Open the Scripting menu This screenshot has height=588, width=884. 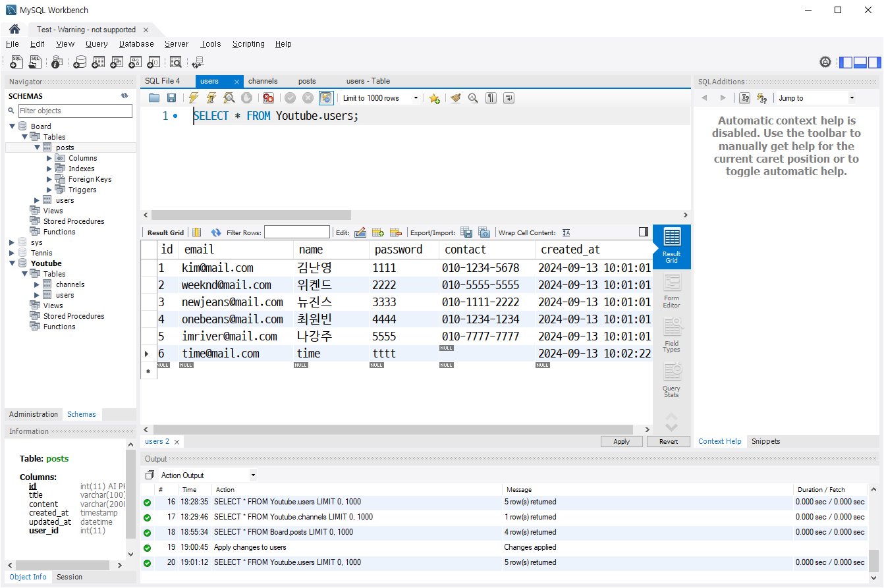248,44
